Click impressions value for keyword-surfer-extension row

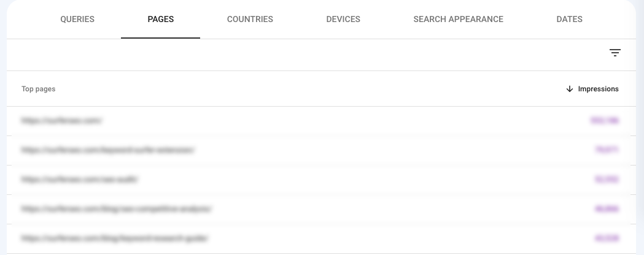point(607,150)
